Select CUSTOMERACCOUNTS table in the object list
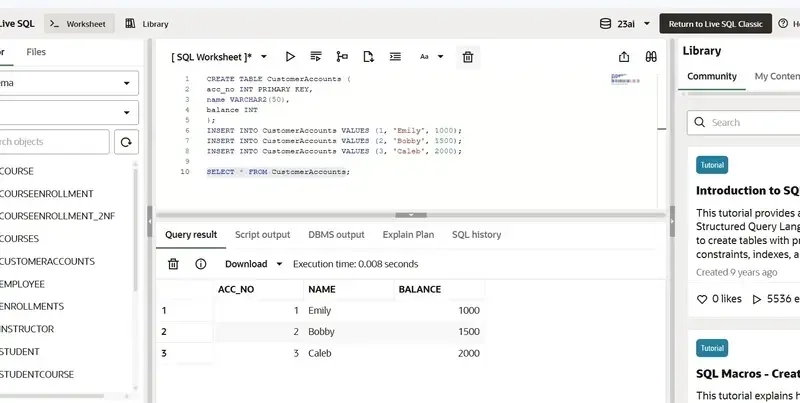Screen dimensions: 800x403 48,261
